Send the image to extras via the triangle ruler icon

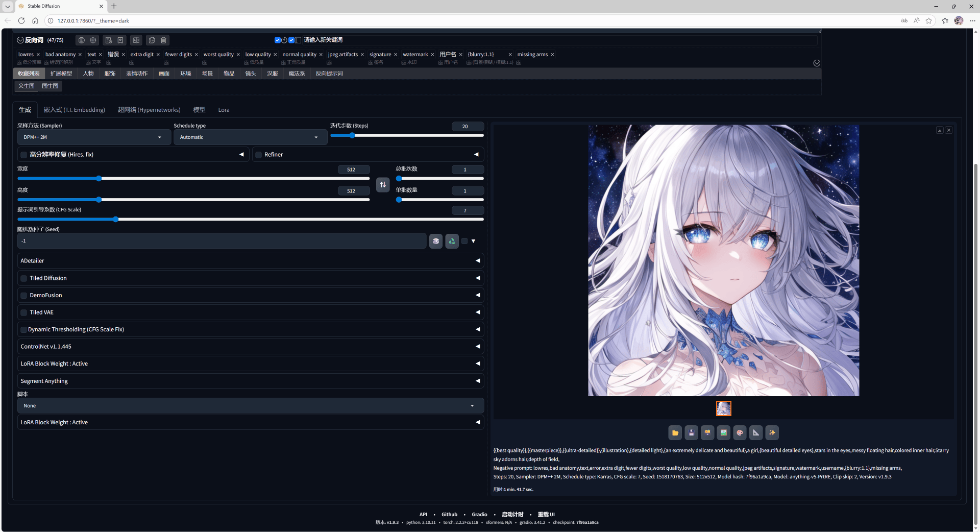point(756,433)
